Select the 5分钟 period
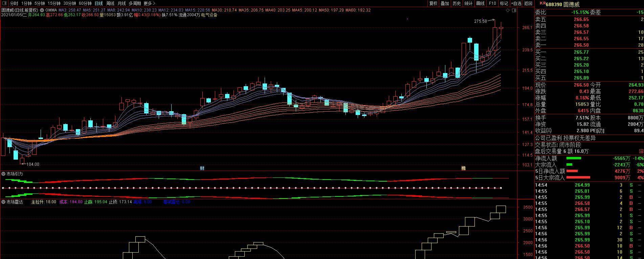 [40, 3]
